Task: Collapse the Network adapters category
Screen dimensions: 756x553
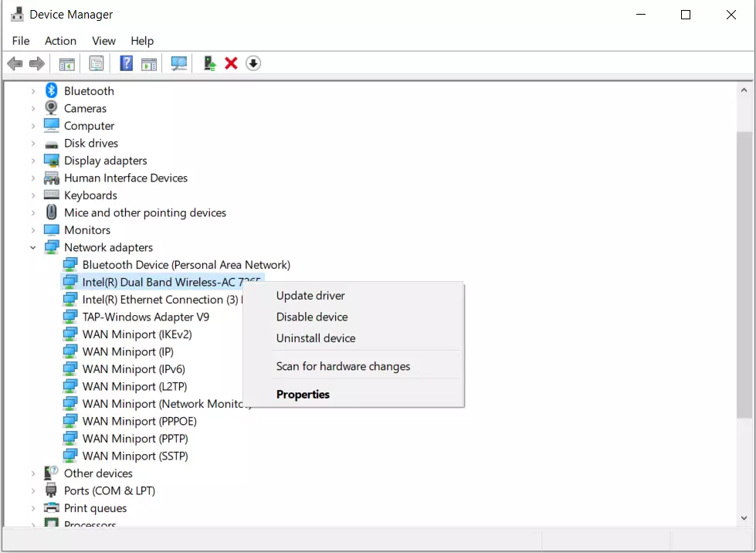Action: pos(33,248)
